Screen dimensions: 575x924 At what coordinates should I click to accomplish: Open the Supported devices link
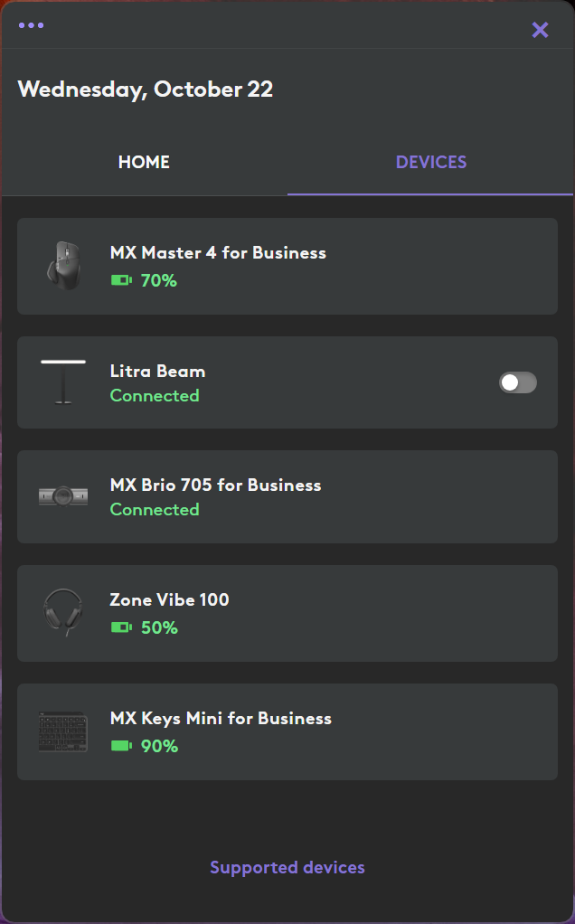click(287, 867)
